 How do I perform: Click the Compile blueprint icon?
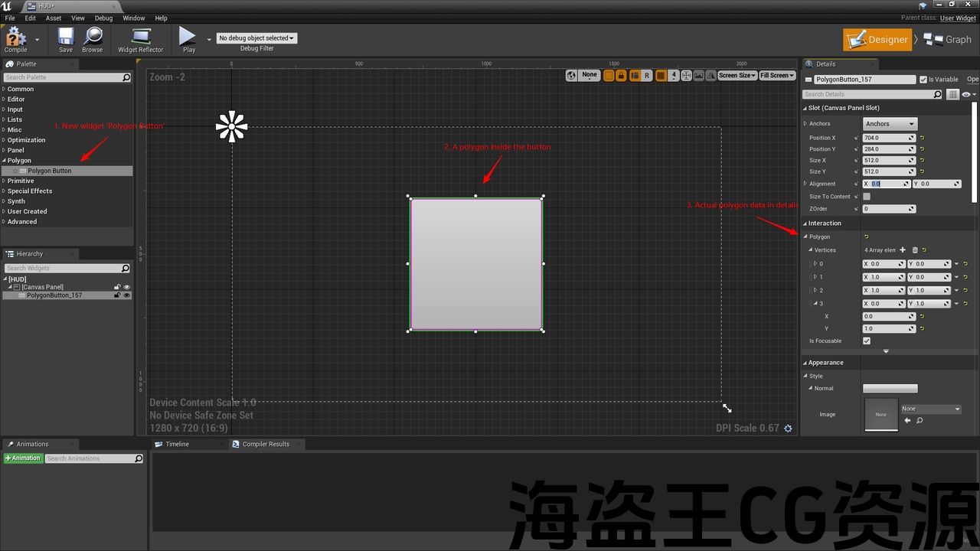click(x=15, y=38)
